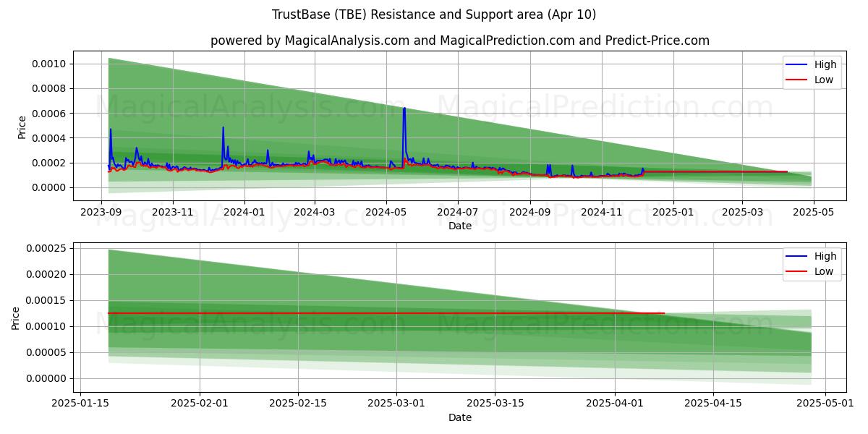Click the '2025-05-01' bottom chart tick label
Screen dimensions: 868x434
pos(825,404)
